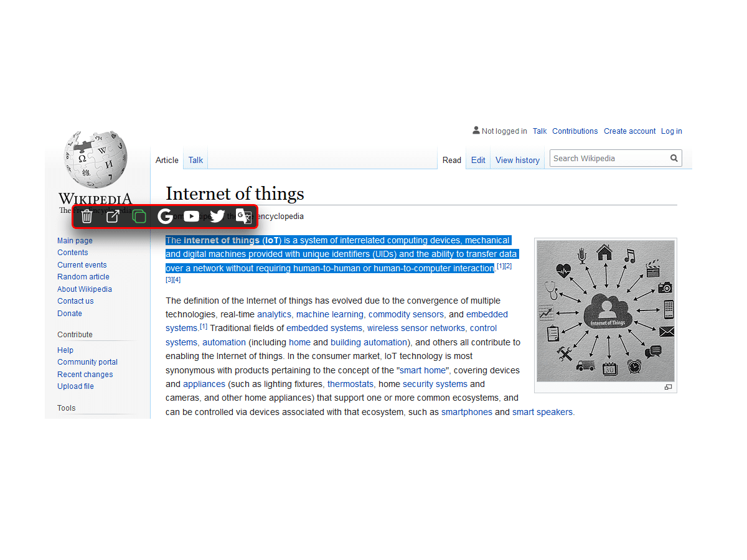Follow the appliances link

click(x=204, y=384)
